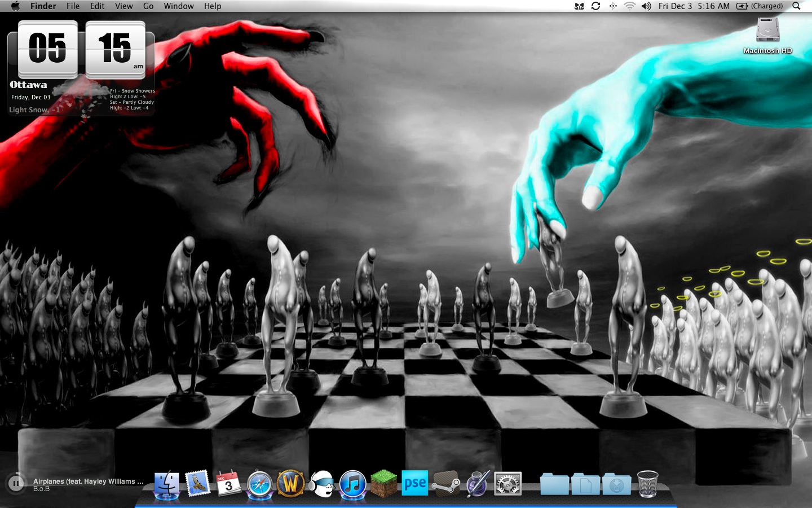The image size is (812, 508).
Task: Open the Edit menu
Action: click(x=97, y=6)
